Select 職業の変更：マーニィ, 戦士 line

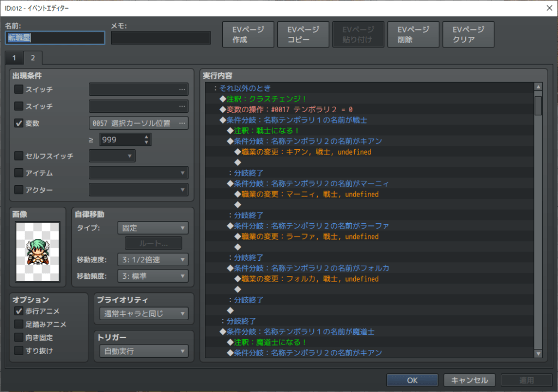pyautogui.click(x=369, y=194)
